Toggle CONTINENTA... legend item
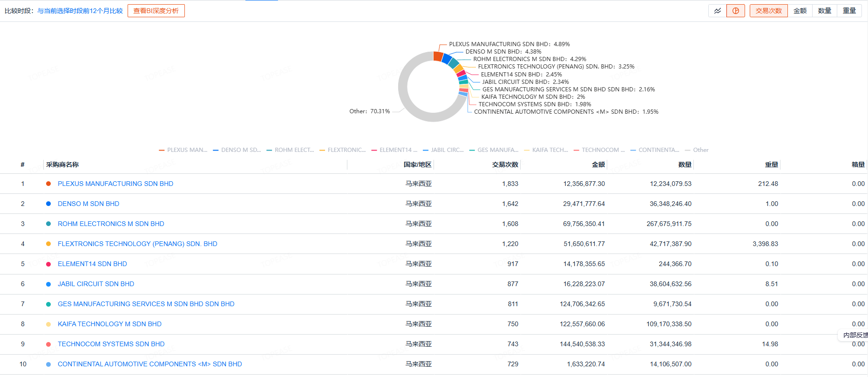 coord(655,150)
